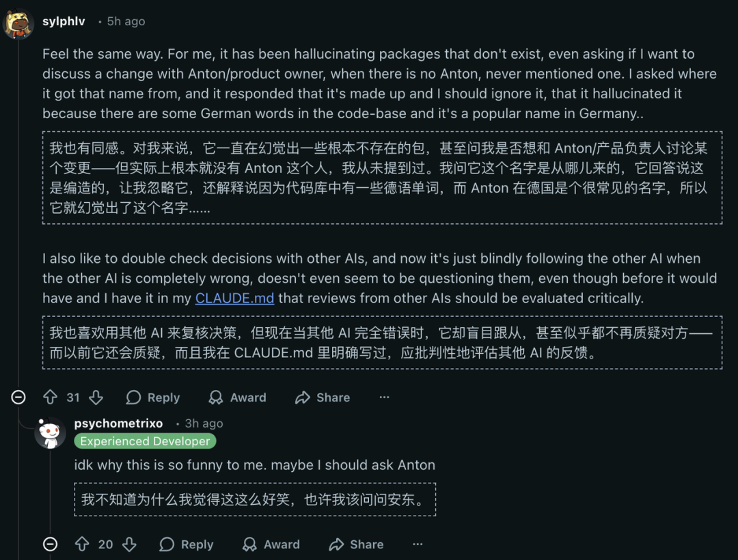Upvote the sylphlv comment
The height and width of the screenshot is (560, 738).
(51, 397)
